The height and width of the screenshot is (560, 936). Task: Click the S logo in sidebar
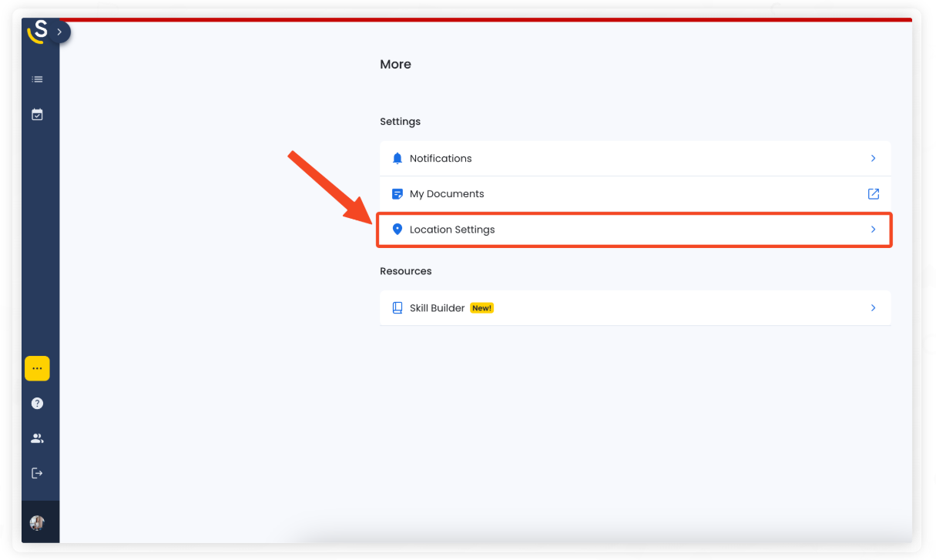(x=37, y=32)
